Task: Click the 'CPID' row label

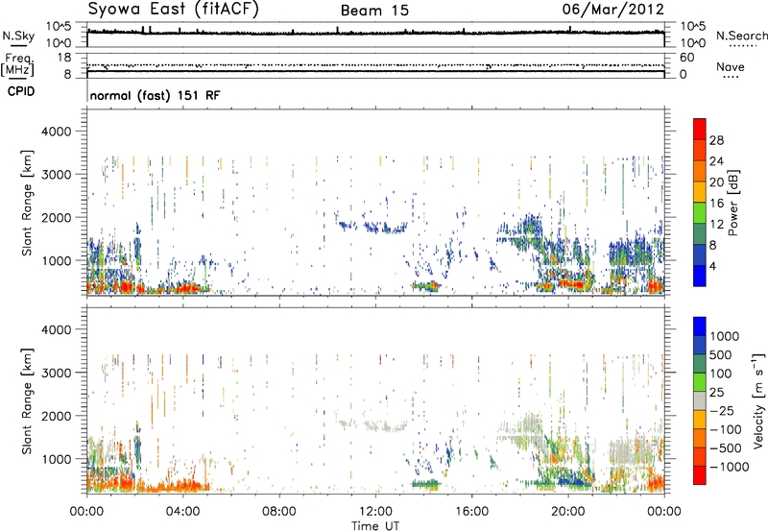Action: tap(21, 91)
